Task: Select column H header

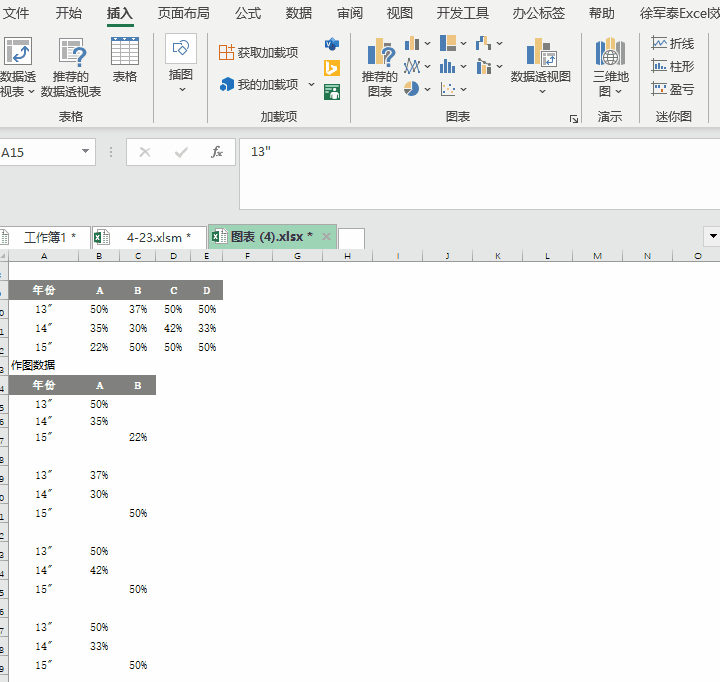Action: (348, 256)
